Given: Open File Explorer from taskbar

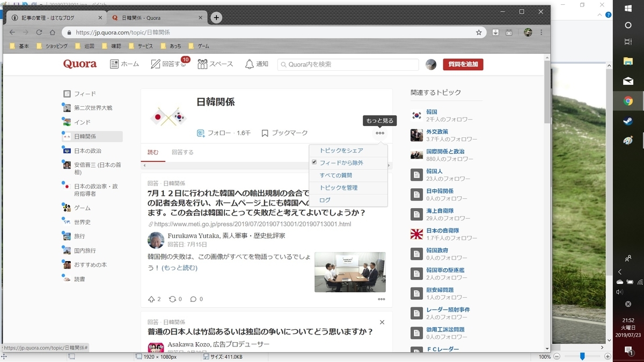Looking at the screenshot, I should coord(628,61).
